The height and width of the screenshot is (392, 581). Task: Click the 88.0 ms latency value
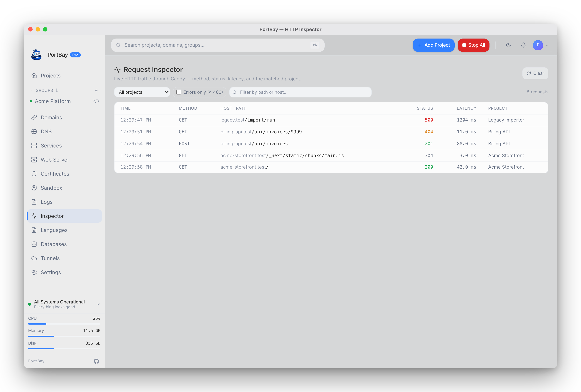[x=466, y=144]
